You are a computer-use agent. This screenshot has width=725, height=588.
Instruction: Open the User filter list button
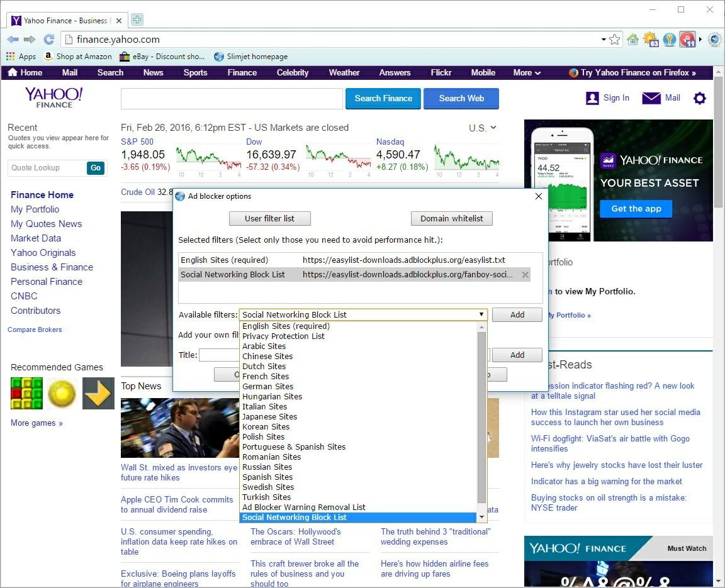click(x=269, y=218)
